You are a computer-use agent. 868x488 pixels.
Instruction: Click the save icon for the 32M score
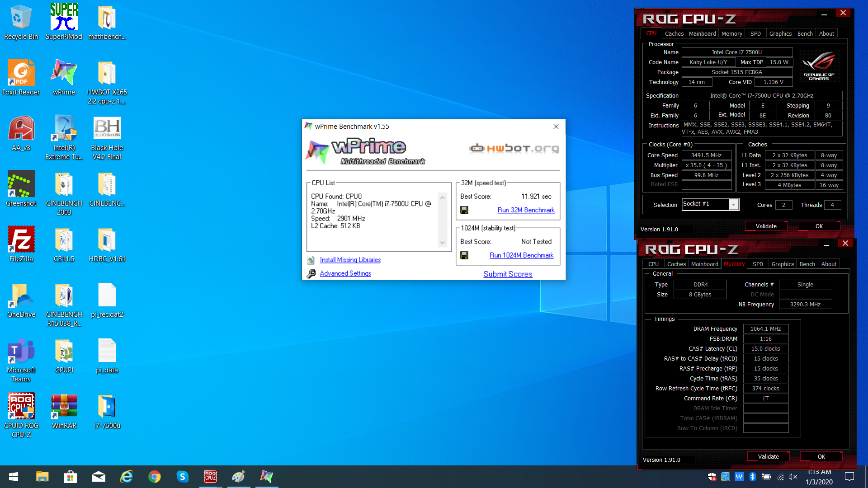(464, 210)
